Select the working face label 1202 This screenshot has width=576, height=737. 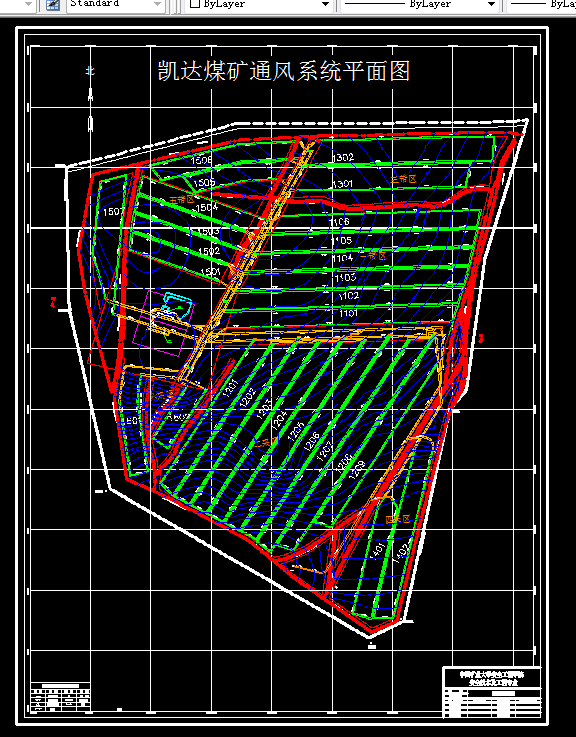tap(247, 397)
